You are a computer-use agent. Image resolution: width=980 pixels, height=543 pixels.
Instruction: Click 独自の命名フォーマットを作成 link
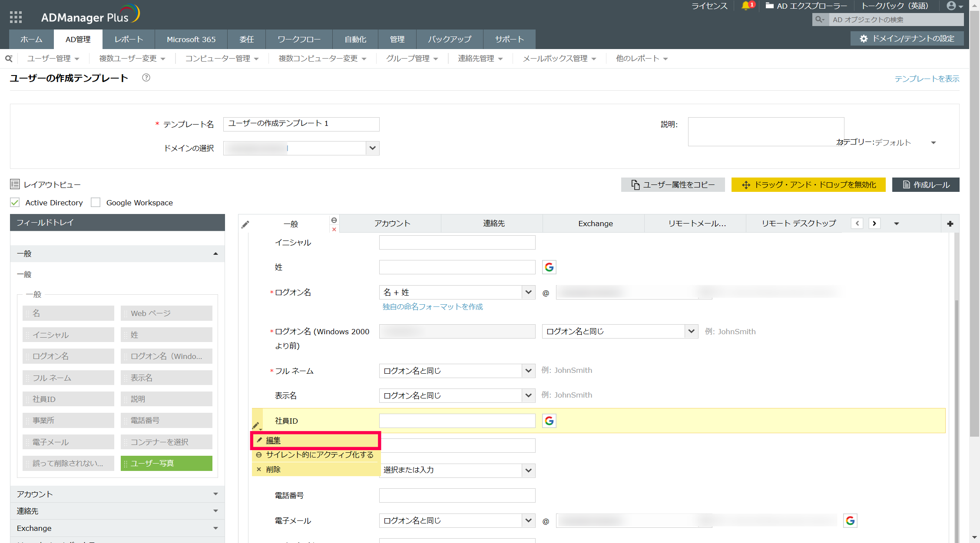tap(432, 307)
